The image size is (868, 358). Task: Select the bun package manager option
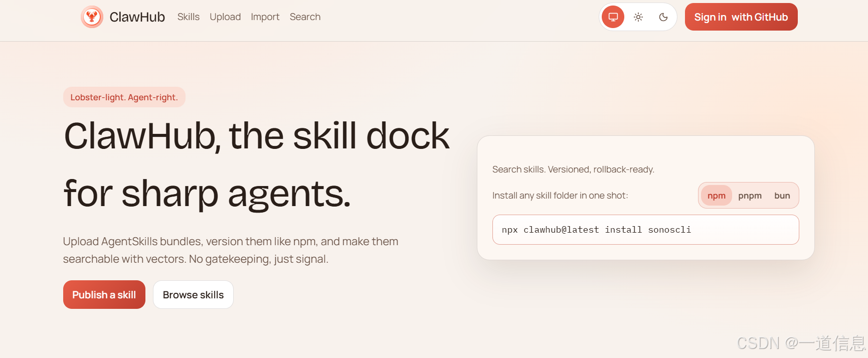782,196
